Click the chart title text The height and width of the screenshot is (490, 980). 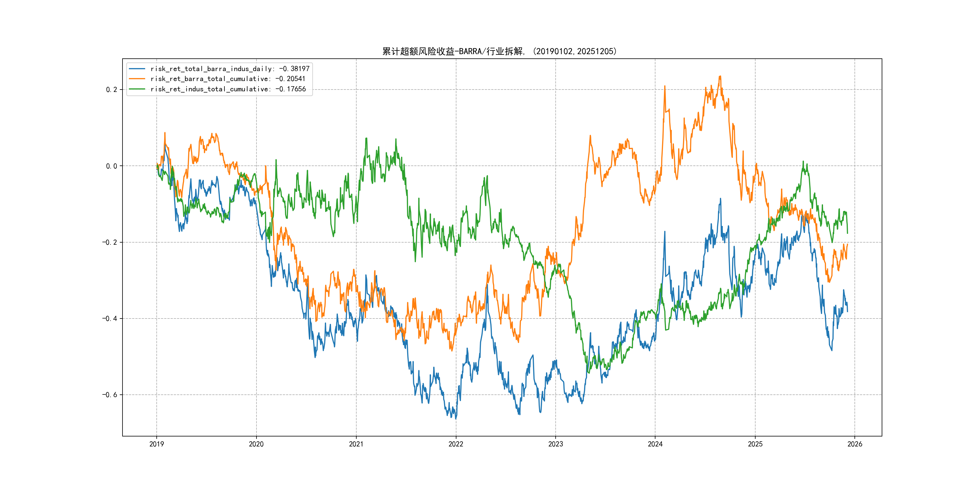[x=499, y=51]
